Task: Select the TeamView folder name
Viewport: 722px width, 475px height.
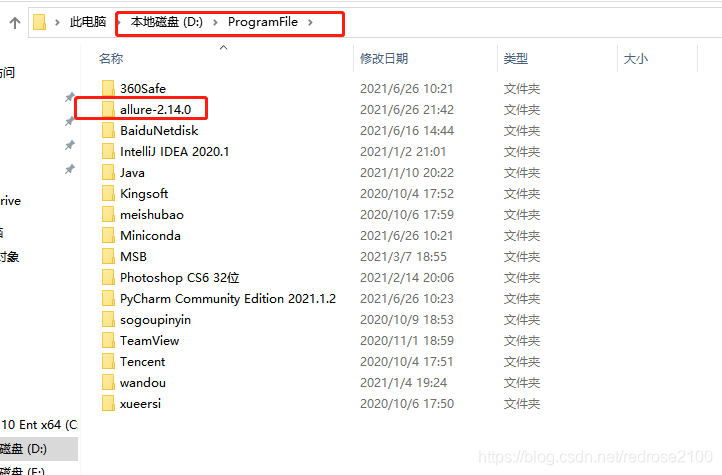Action: (x=150, y=341)
